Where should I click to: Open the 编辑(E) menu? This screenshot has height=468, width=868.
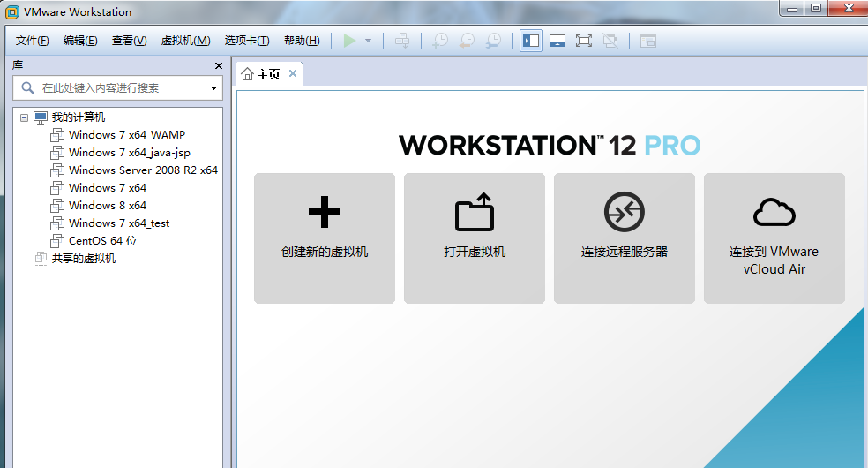80,41
